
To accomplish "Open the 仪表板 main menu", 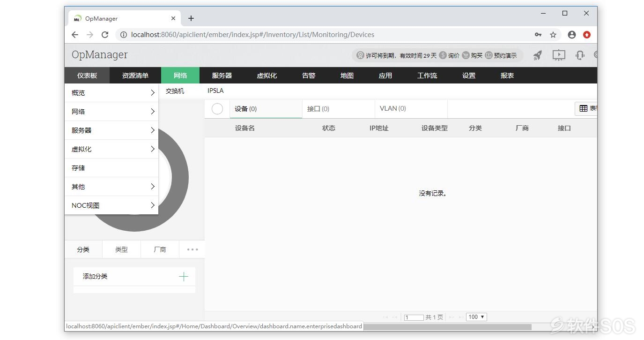I will tap(87, 76).
